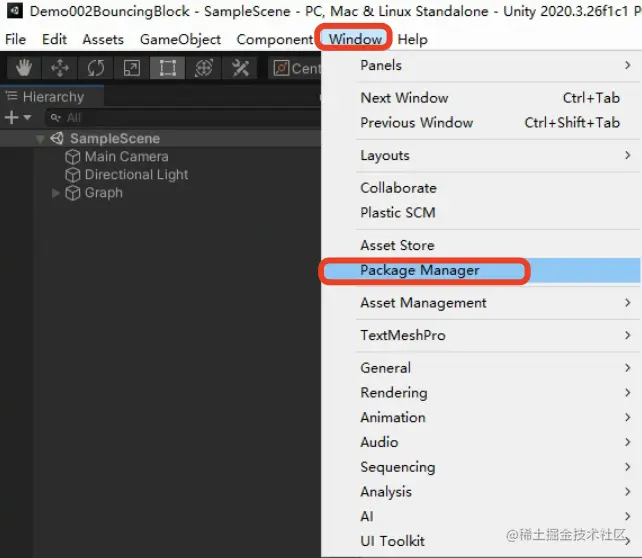
Task: Expand General submenu
Action: (x=481, y=368)
